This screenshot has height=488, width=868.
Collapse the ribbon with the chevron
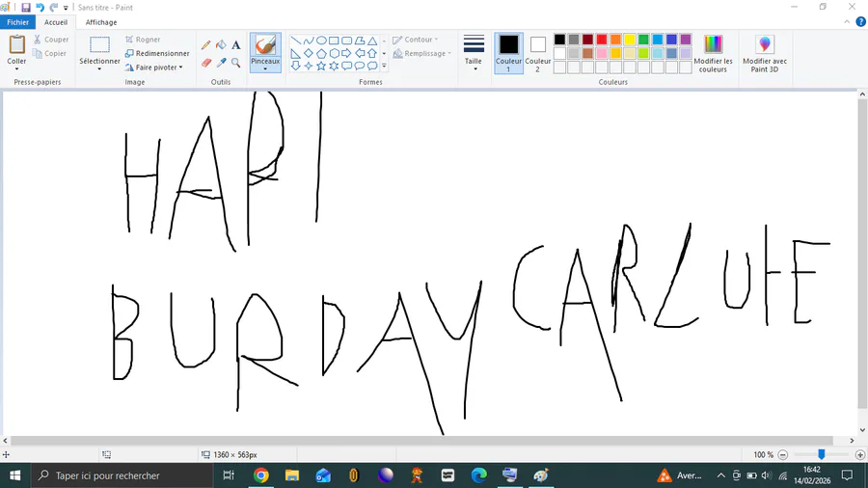click(847, 22)
